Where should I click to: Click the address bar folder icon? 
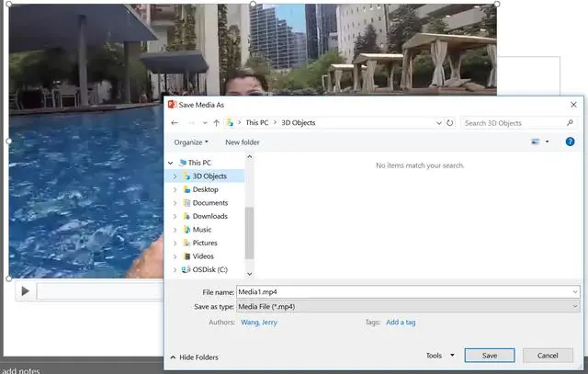pos(230,122)
